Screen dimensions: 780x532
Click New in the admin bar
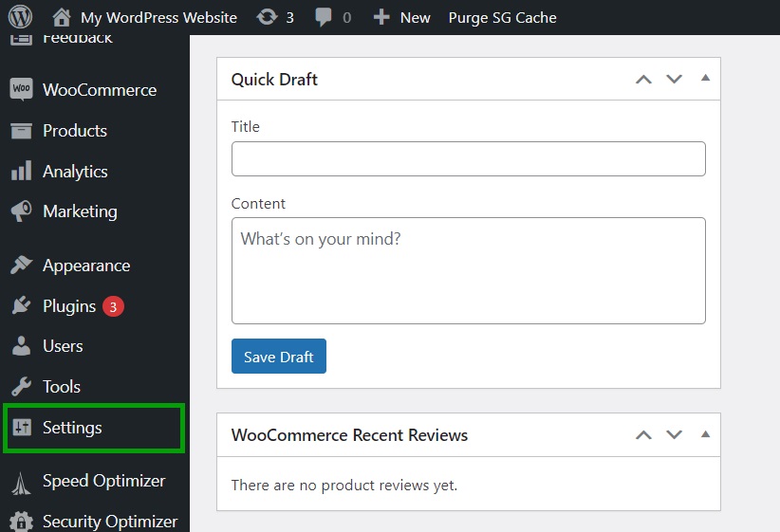tap(415, 17)
